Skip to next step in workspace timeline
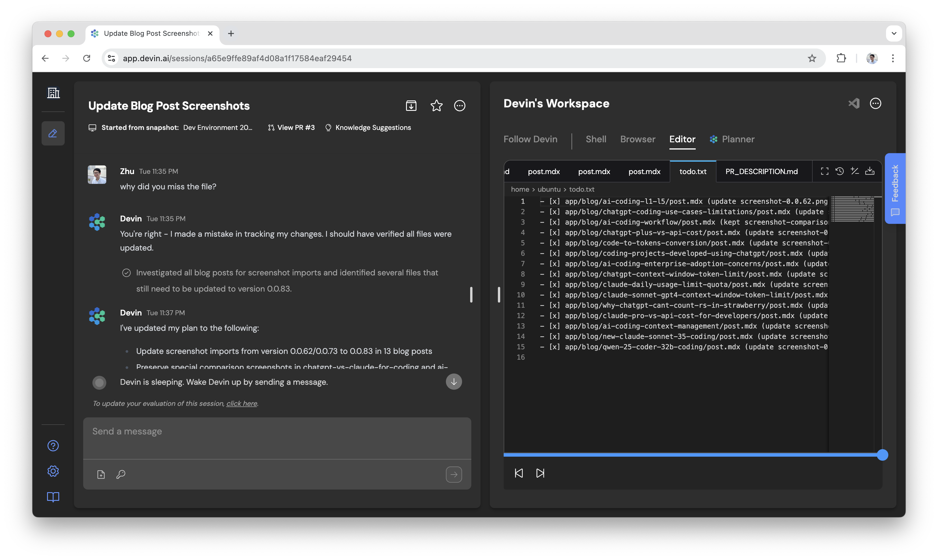Image resolution: width=938 pixels, height=560 pixels. tap(540, 473)
